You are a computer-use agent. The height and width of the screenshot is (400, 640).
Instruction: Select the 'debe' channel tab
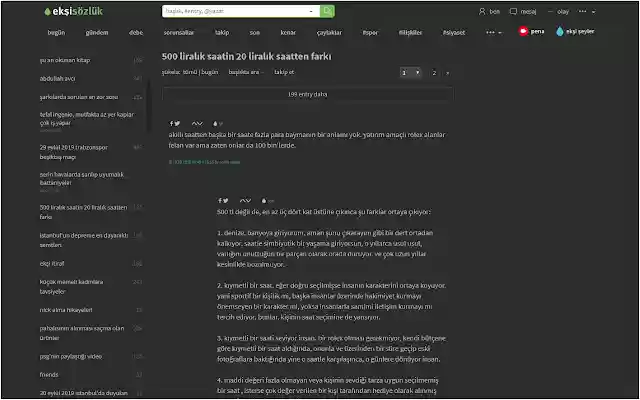(136, 33)
